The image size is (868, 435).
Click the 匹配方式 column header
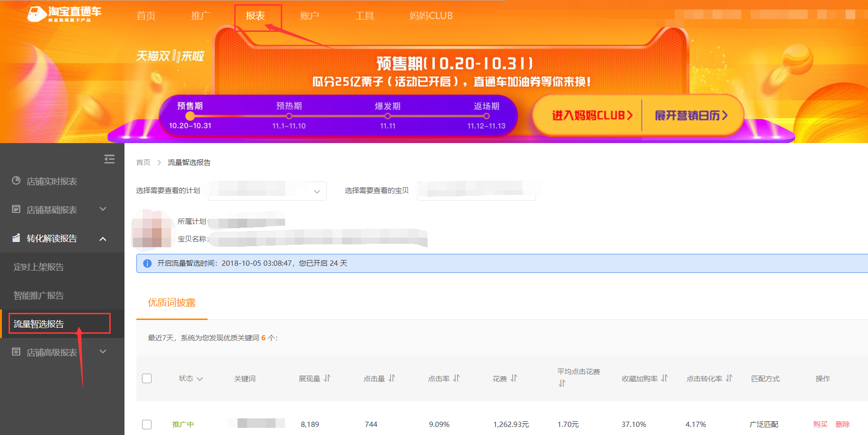(x=765, y=378)
